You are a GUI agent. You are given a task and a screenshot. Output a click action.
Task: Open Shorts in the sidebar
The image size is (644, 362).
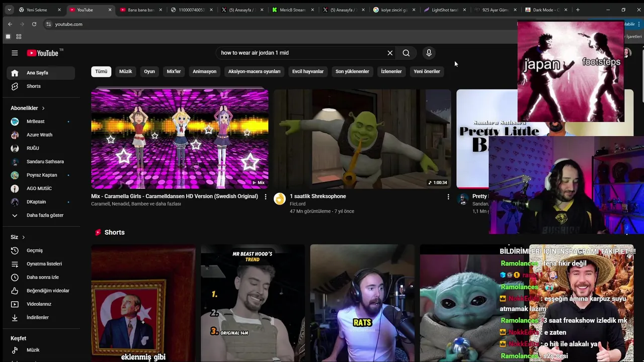click(x=41, y=86)
